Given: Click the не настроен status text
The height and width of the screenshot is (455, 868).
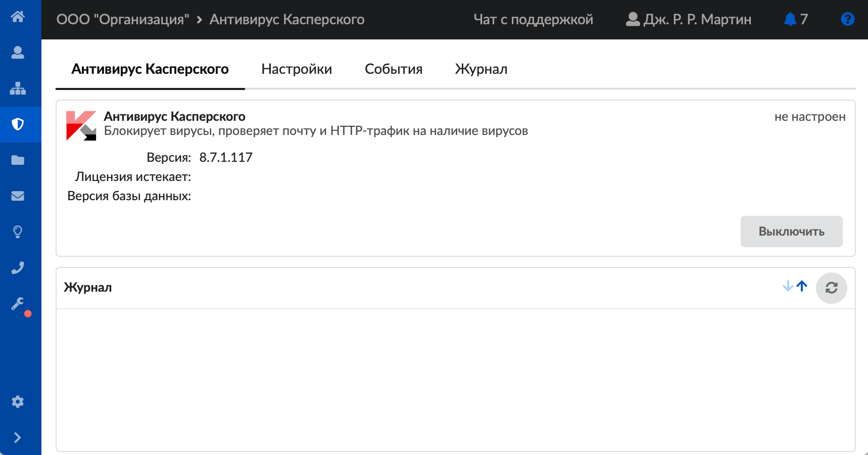Looking at the screenshot, I should point(810,117).
